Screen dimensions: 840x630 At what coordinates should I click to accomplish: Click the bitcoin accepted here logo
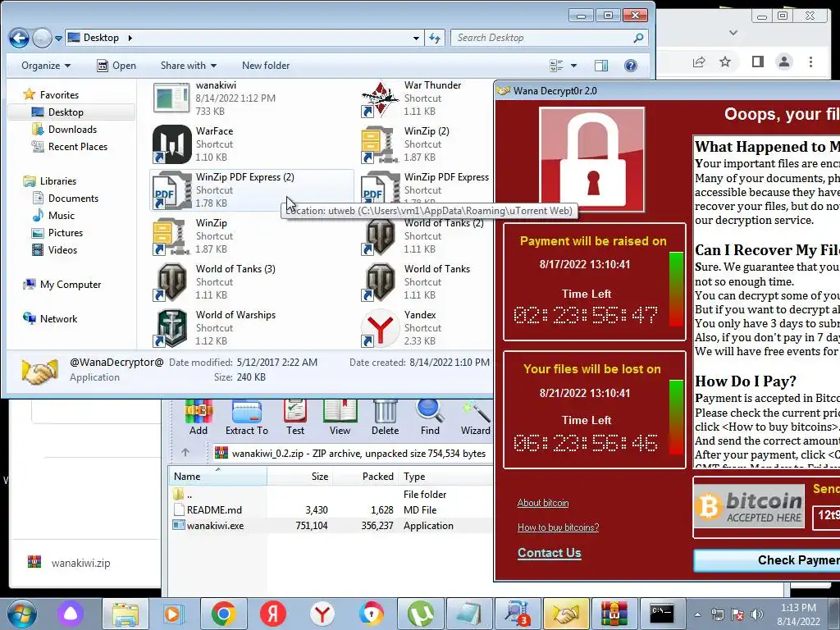[x=750, y=506]
